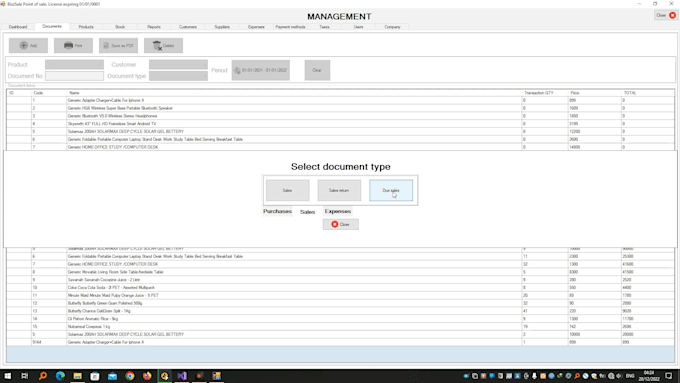
Task: Select row Generic Adapter Charger+Cable code 1
Action: click(x=340, y=100)
